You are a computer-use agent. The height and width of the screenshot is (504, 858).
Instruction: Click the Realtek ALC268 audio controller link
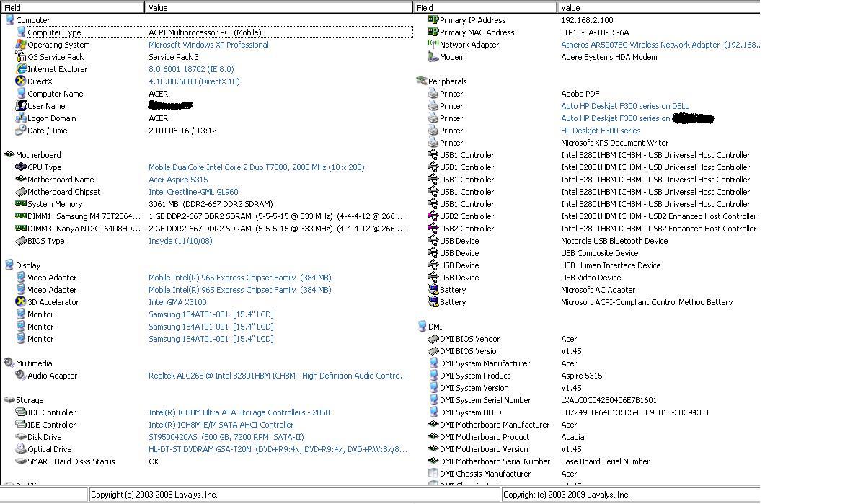click(278, 376)
